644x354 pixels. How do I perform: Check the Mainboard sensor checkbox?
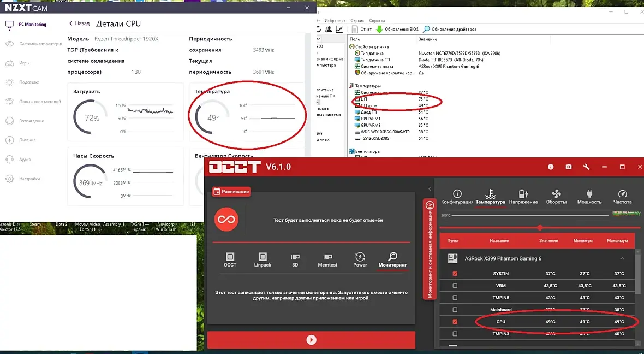pos(455,310)
